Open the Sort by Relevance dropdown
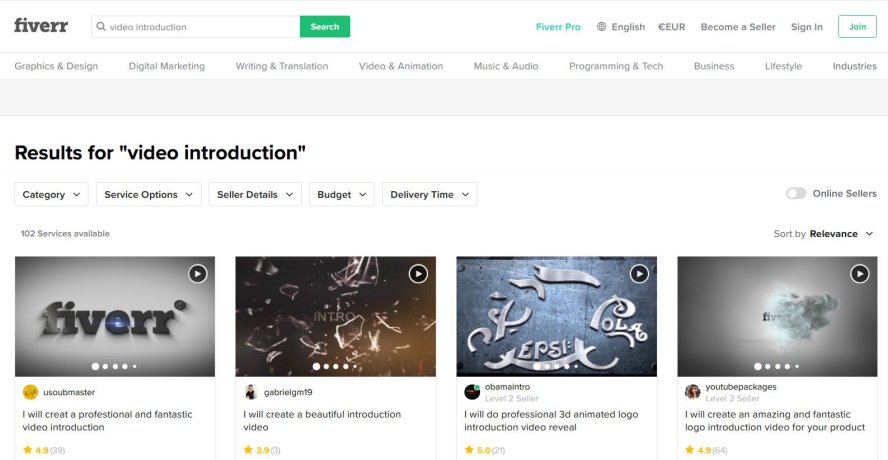Screen dimensions: 888x460 point(824,234)
